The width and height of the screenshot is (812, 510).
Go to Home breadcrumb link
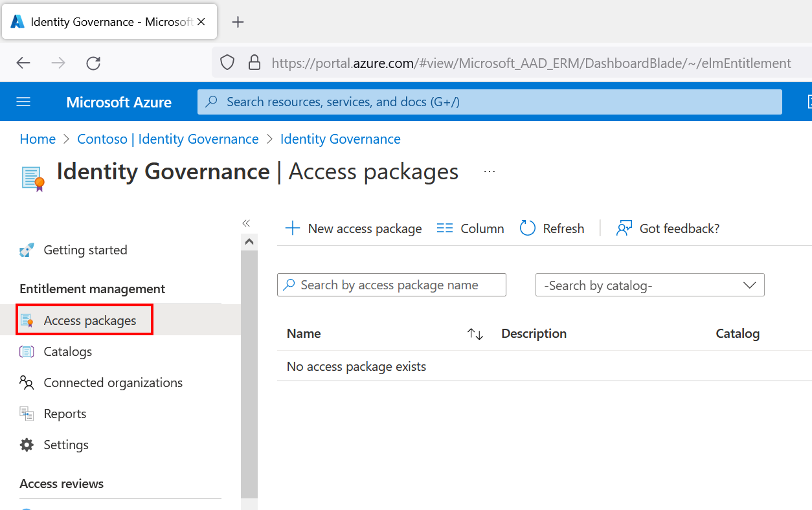[x=38, y=139]
